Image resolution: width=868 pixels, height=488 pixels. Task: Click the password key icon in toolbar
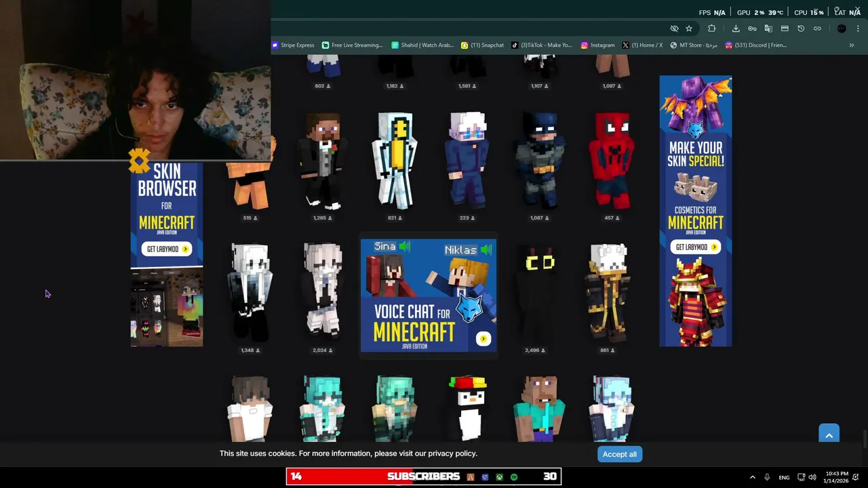tap(752, 28)
